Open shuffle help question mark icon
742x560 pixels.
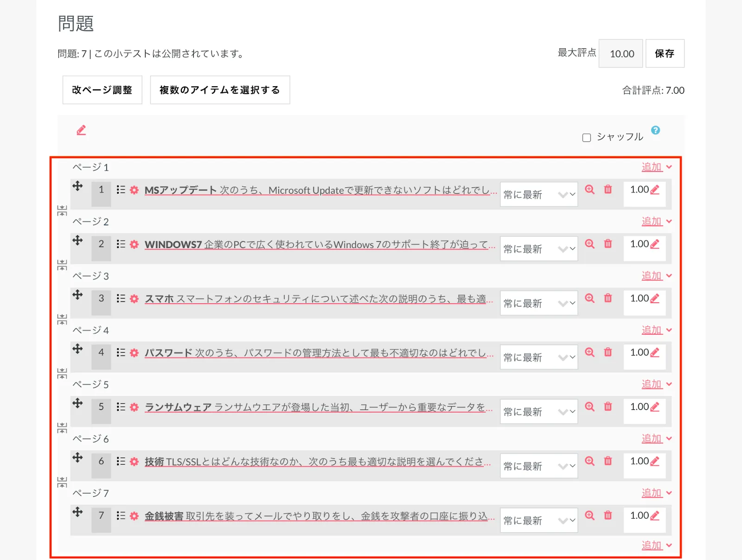pyautogui.click(x=655, y=130)
